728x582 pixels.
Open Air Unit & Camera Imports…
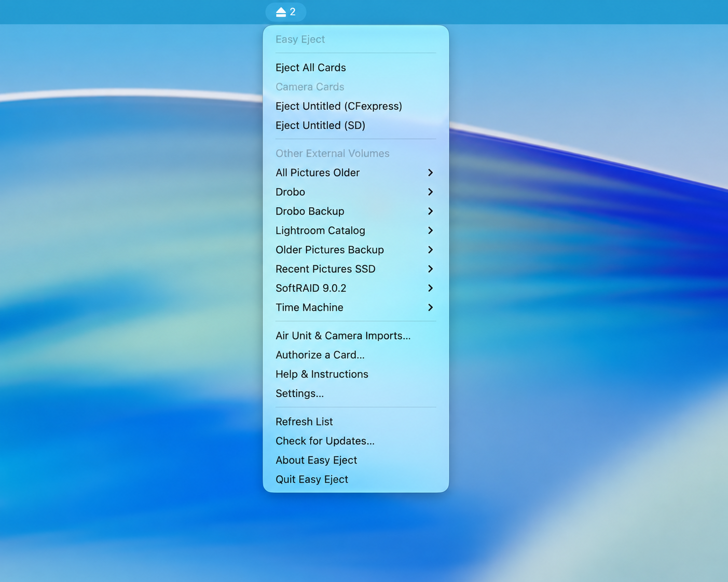click(x=355, y=335)
